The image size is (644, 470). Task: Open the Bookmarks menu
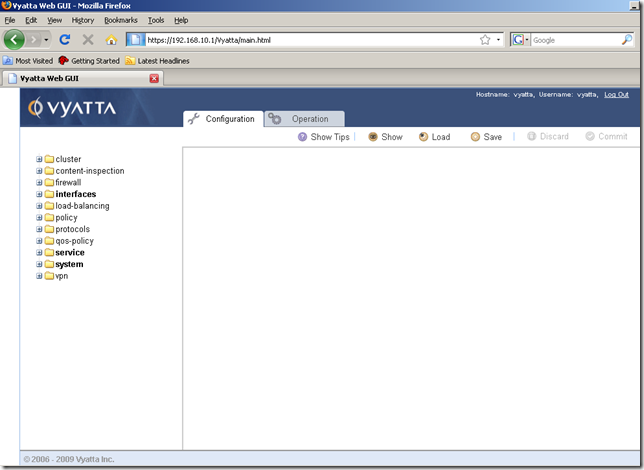pyautogui.click(x=121, y=20)
